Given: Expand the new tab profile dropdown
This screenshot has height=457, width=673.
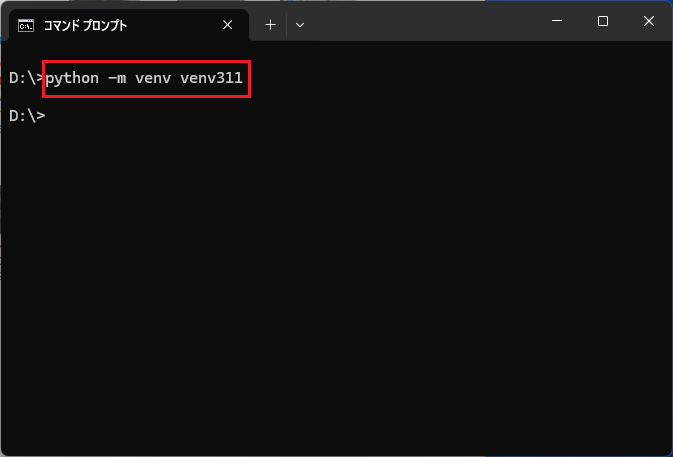Looking at the screenshot, I should point(299,24).
